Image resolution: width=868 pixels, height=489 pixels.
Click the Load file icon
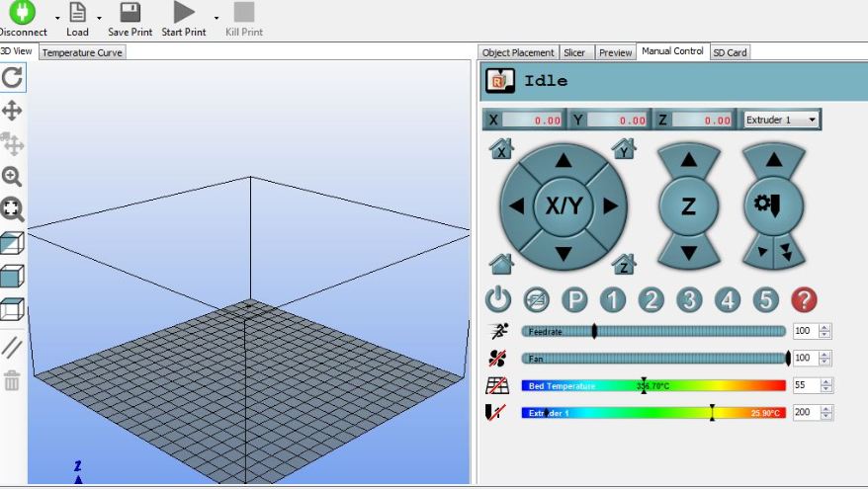(77, 12)
